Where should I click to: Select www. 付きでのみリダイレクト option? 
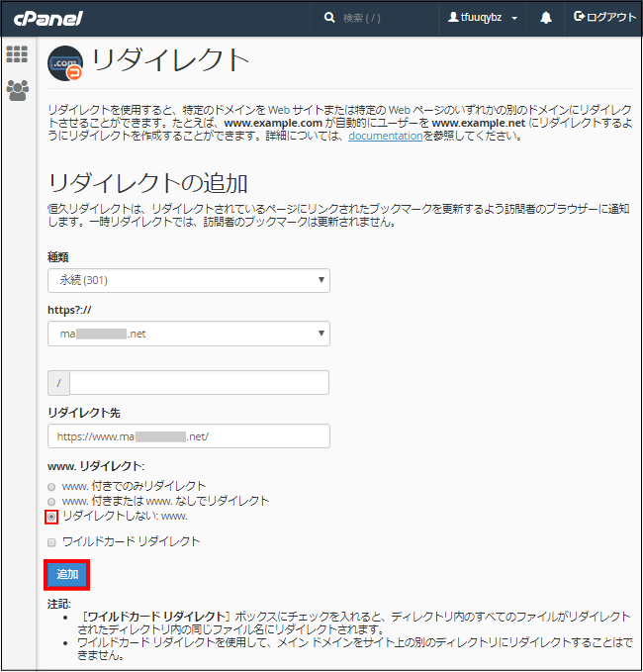pos(51,487)
